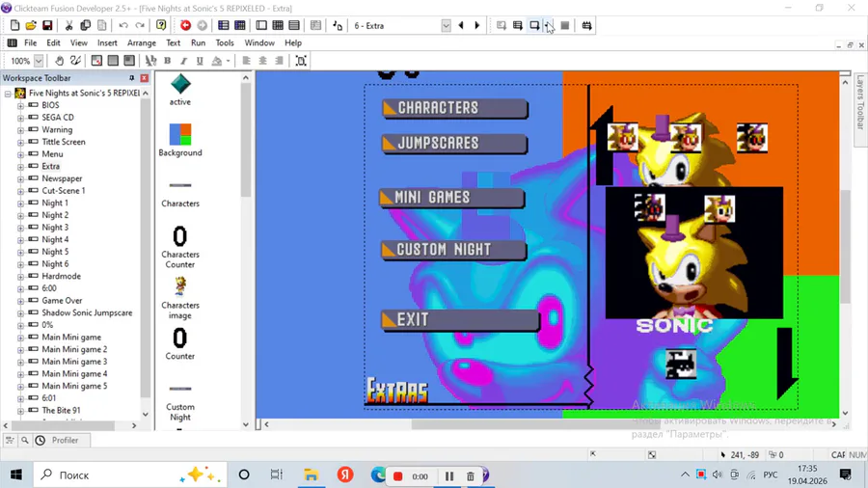The width and height of the screenshot is (868, 488).
Task: Select the hand pan tool
Action: [59, 61]
